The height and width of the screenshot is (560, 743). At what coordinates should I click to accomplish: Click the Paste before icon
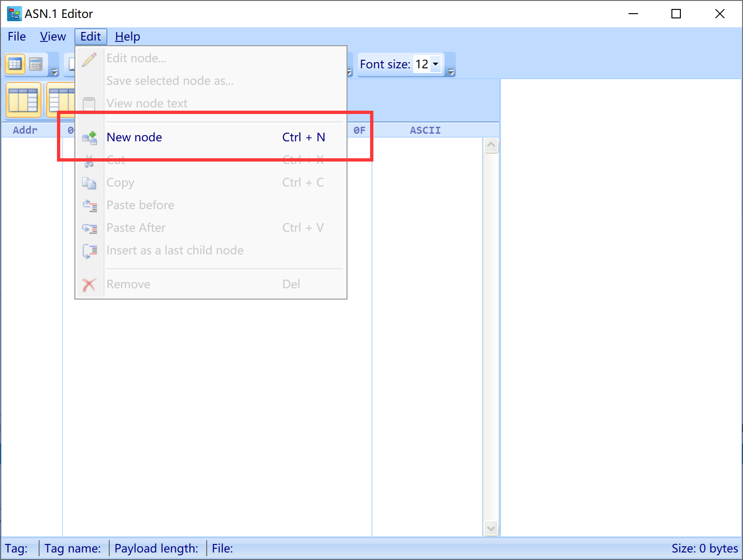[89, 205]
